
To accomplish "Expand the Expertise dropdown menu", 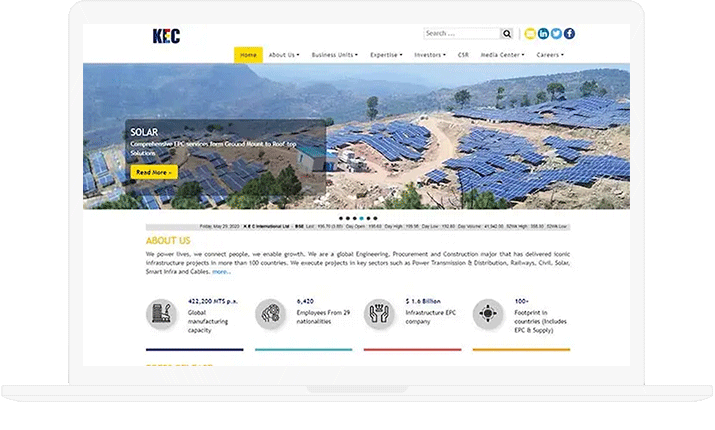I will 386,55.
